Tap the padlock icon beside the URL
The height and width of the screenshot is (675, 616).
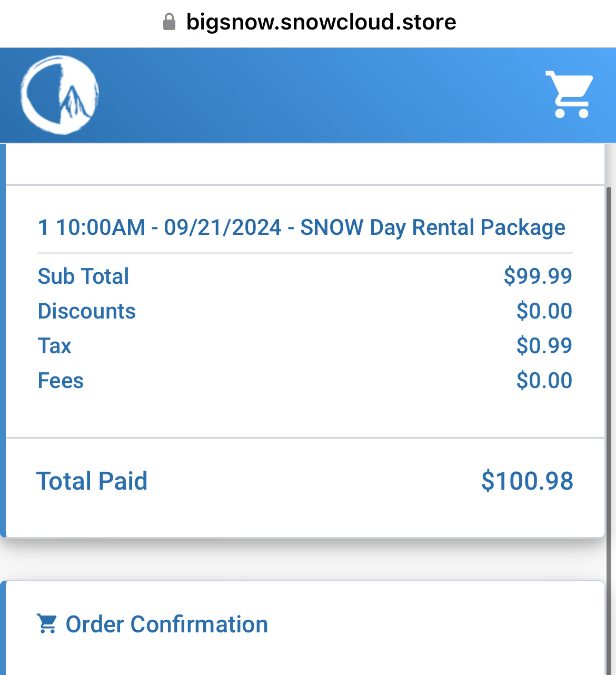point(169,22)
